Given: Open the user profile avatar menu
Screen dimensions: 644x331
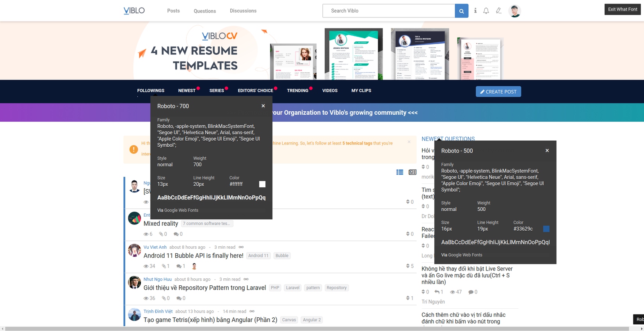Looking at the screenshot, I should (x=515, y=11).
